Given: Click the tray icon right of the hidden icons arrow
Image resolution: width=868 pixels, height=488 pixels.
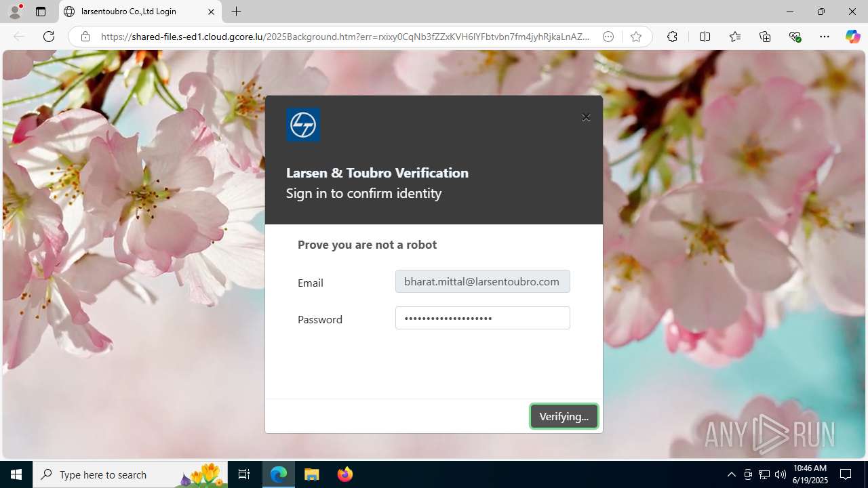Looking at the screenshot, I should pyautogui.click(x=748, y=474).
